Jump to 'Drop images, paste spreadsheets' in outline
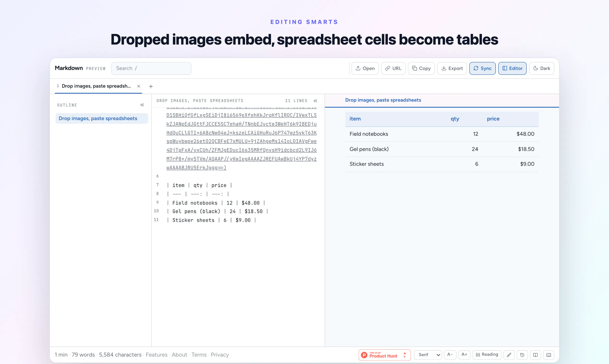Viewport: 609px width, 364px height. point(102,119)
